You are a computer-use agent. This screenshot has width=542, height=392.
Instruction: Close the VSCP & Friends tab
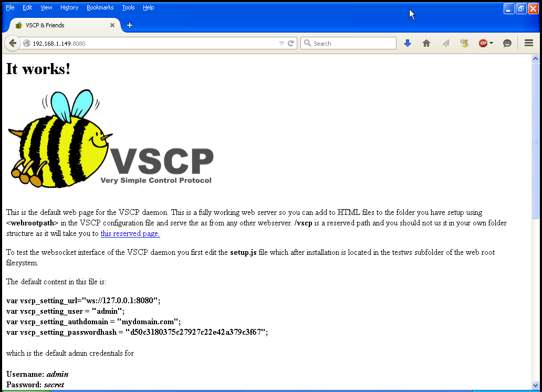[x=112, y=25]
